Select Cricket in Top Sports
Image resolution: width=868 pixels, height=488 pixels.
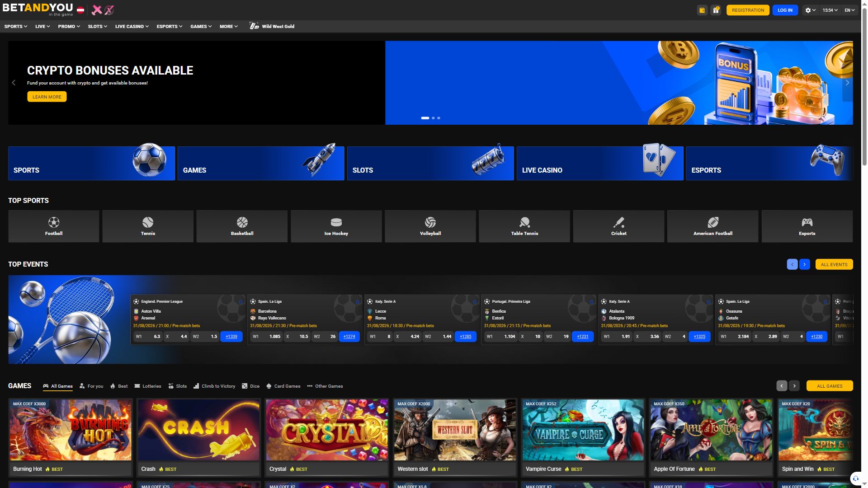point(619,226)
